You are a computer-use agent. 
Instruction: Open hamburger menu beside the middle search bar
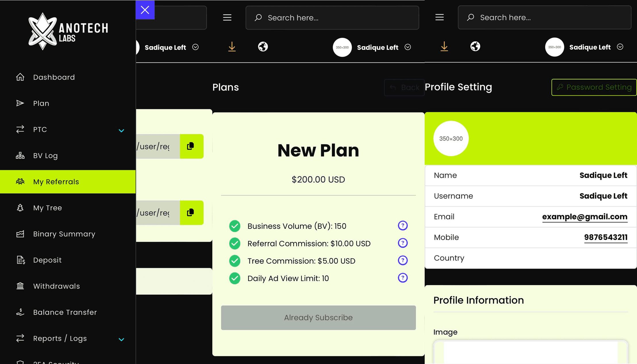click(227, 18)
